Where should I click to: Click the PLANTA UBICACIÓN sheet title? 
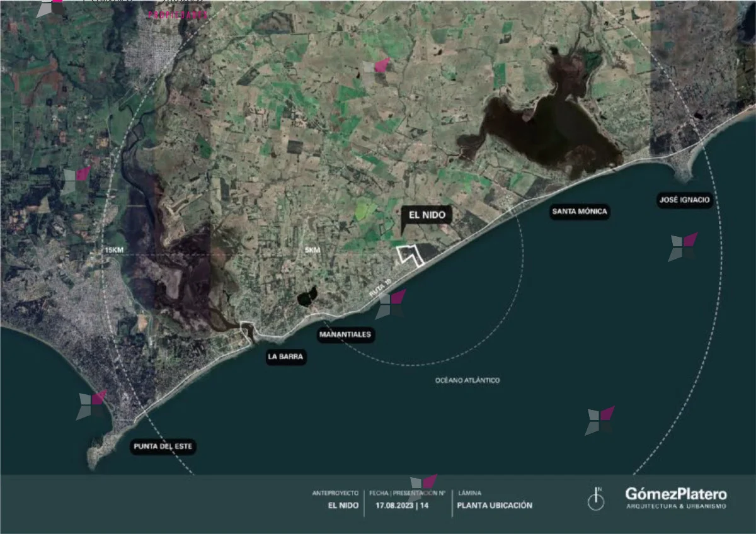(x=495, y=505)
